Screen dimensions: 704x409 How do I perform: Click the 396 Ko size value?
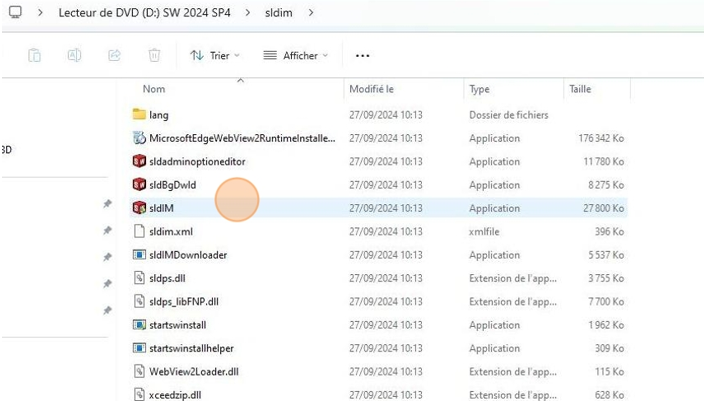click(609, 232)
